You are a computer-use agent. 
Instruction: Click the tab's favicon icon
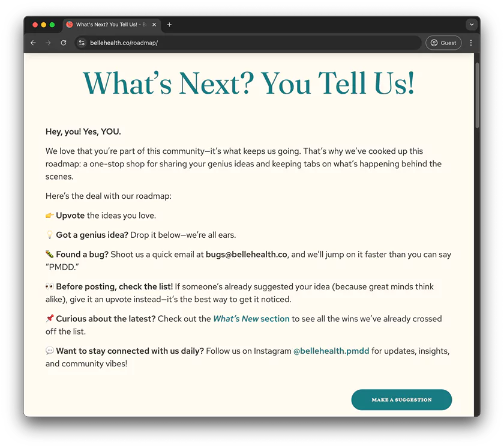point(70,25)
